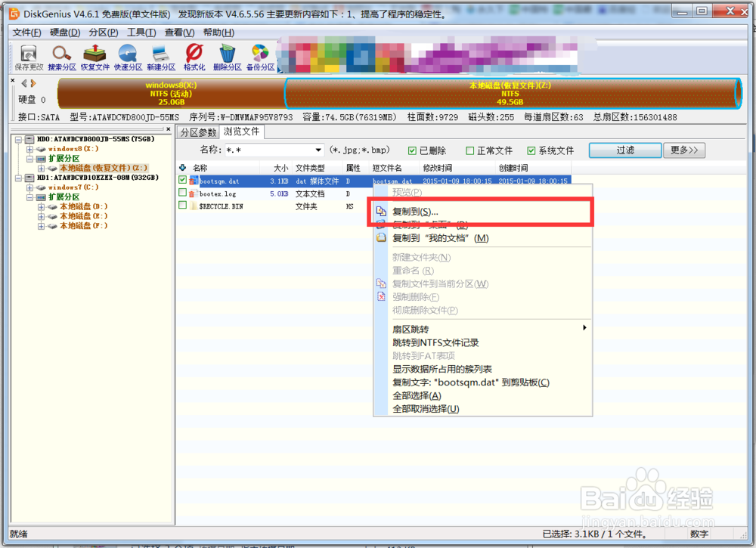Choose 显示数据所占用的簇列表 menu entry
Screen dimensions: 756x548
(483, 369)
